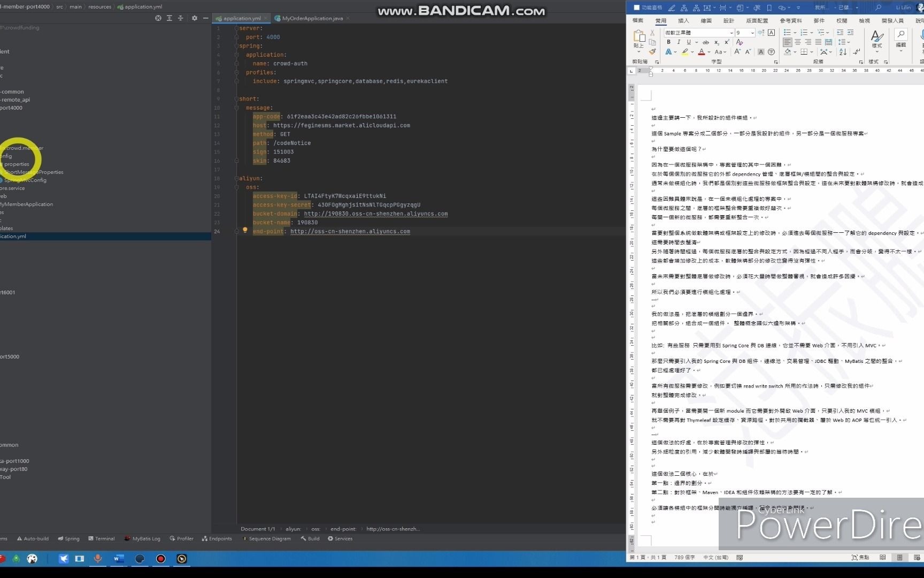Click the locate-file crosshair icon in project panel
The width and height of the screenshot is (924, 578).
click(x=158, y=18)
